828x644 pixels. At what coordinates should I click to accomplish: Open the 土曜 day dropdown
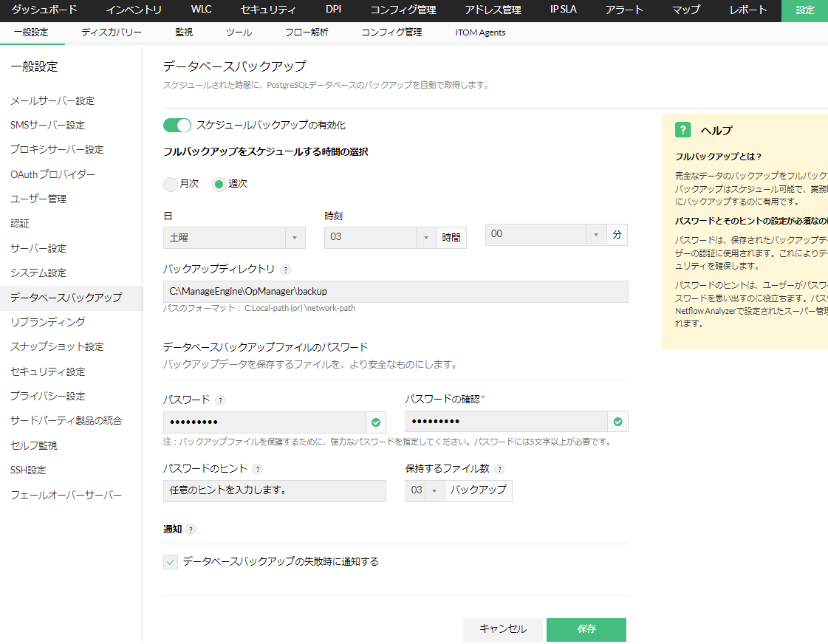click(233, 238)
